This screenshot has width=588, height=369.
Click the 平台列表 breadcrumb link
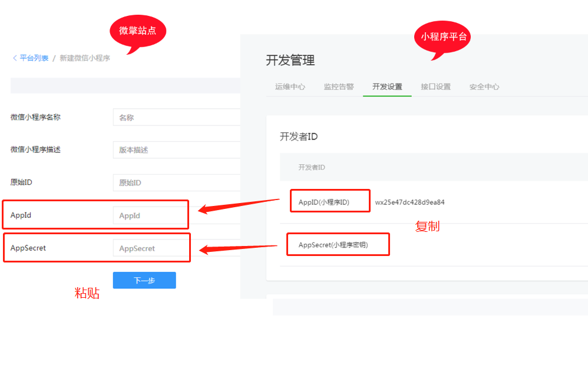(x=34, y=58)
